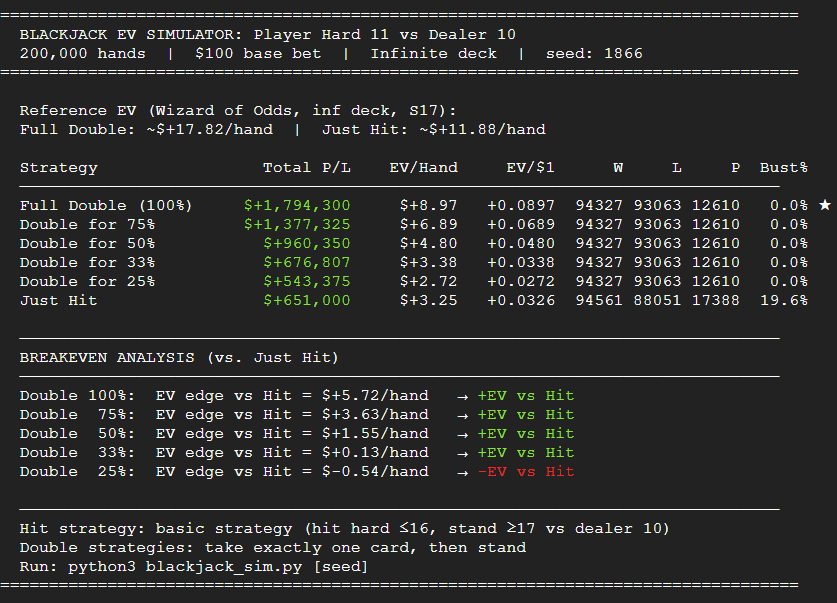
Task: Click the red '-EV vs Hit' verdict
Action: (x=526, y=472)
